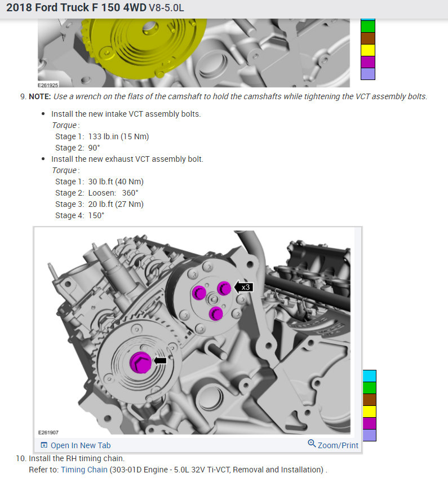
Task: Click 'Stage 4: 150°' torque line
Action: [79, 215]
